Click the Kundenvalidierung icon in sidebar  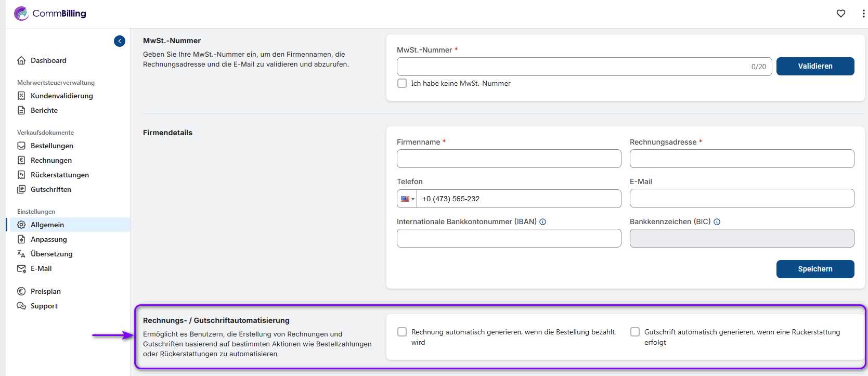pyautogui.click(x=21, y=96)
